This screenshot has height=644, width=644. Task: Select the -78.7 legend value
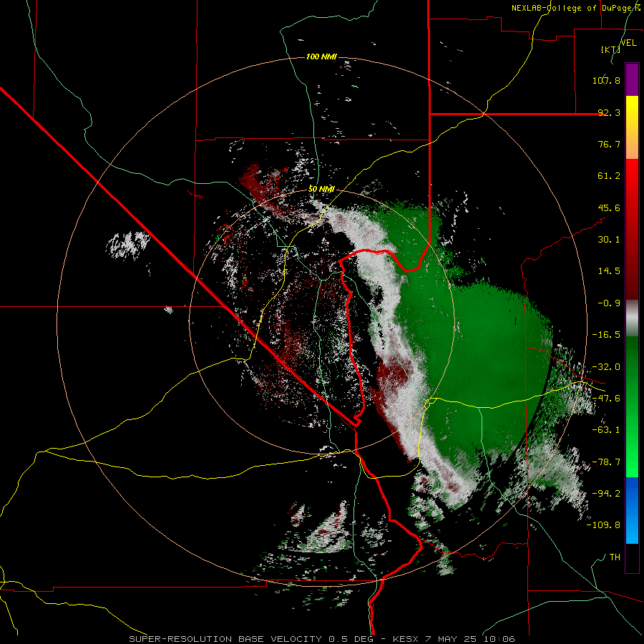click(606, 462)
